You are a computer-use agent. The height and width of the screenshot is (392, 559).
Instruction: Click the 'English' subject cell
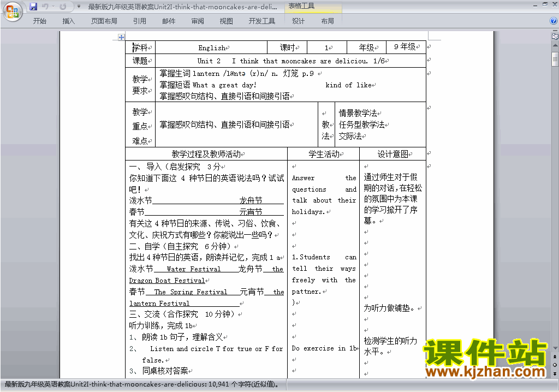(x=211, y=47)
